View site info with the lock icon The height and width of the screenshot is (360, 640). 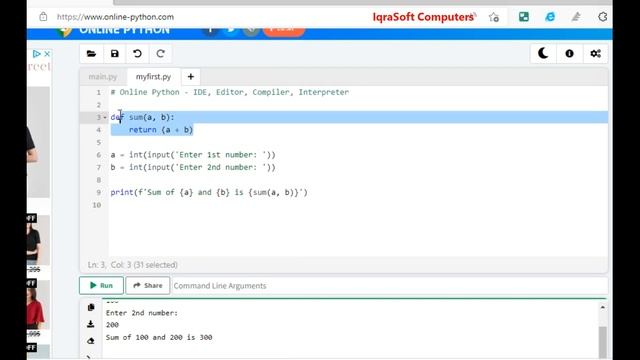43,17
